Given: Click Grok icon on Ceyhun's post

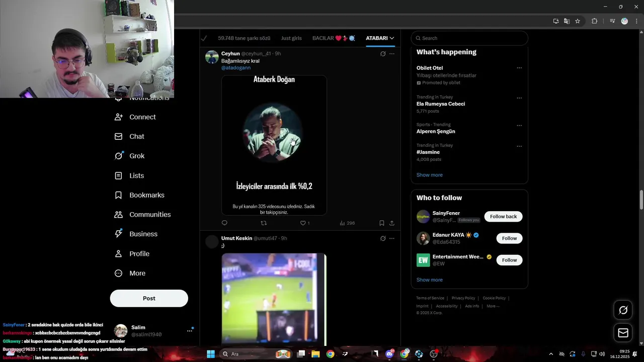Looking at the screenshot, I should point(383,54).
